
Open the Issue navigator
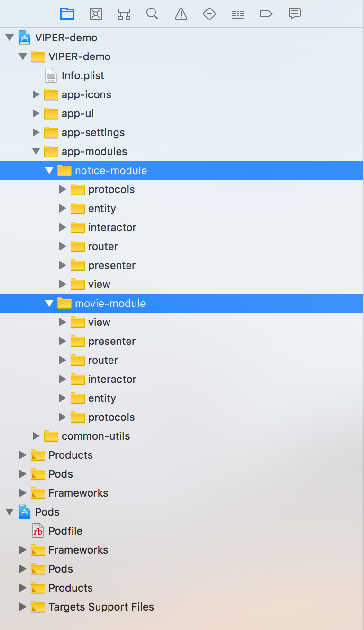[181, 13]
